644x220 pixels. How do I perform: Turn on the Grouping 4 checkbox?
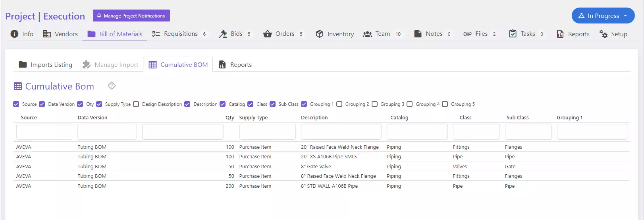coord(410,104)
